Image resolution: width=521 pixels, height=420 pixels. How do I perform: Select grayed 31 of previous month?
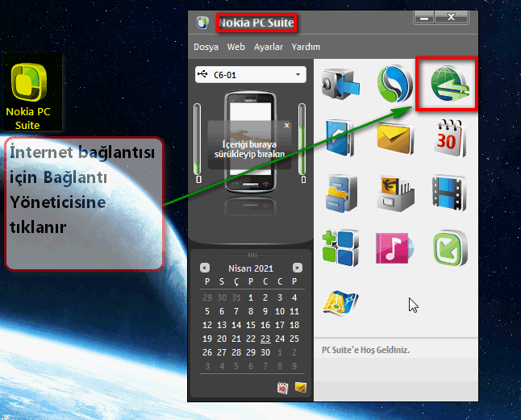coord(236,297)
